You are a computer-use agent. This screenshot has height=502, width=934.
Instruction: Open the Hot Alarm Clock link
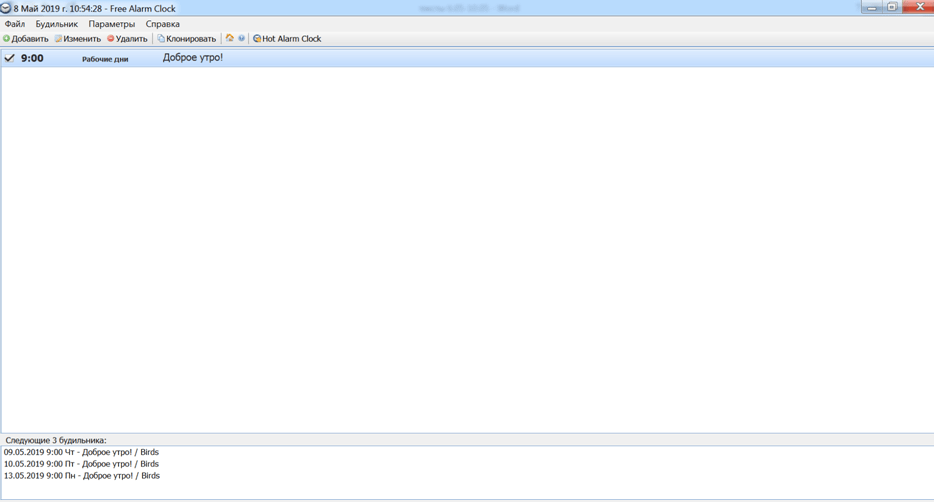click(x=287, y=39)
